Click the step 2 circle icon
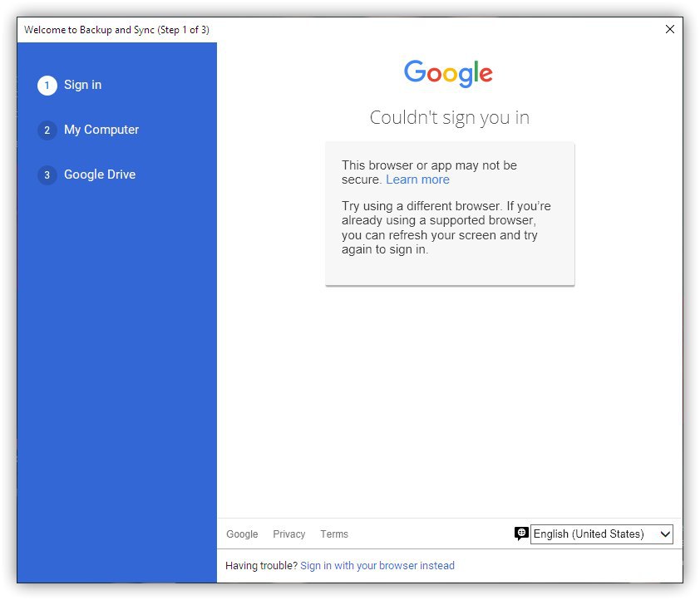The image size is (700, 600). pos(47,130)
